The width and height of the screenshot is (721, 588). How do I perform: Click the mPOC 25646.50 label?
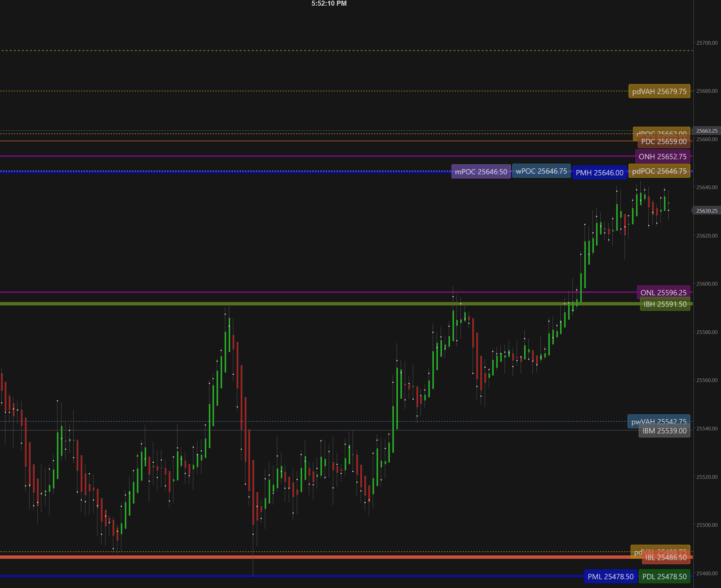481,171
